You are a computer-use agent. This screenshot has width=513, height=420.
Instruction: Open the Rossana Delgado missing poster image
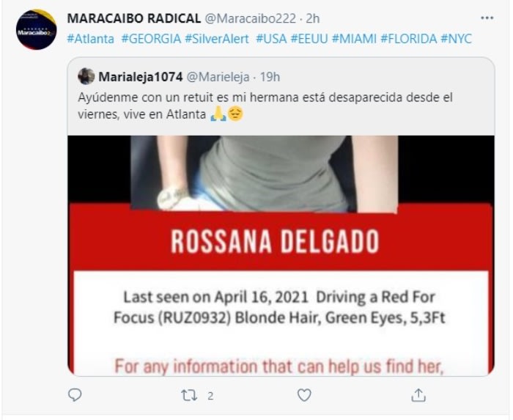pos(281,256)
